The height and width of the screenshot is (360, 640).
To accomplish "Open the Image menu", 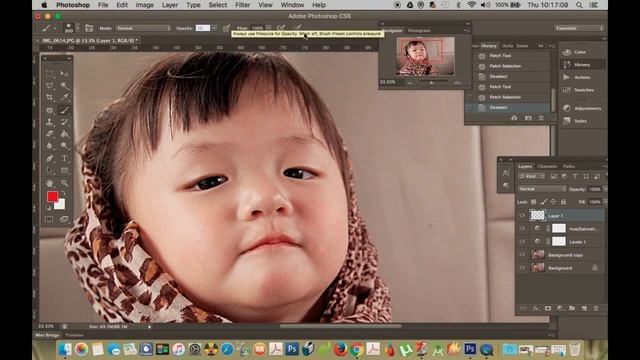I will (x=144, y=5).
